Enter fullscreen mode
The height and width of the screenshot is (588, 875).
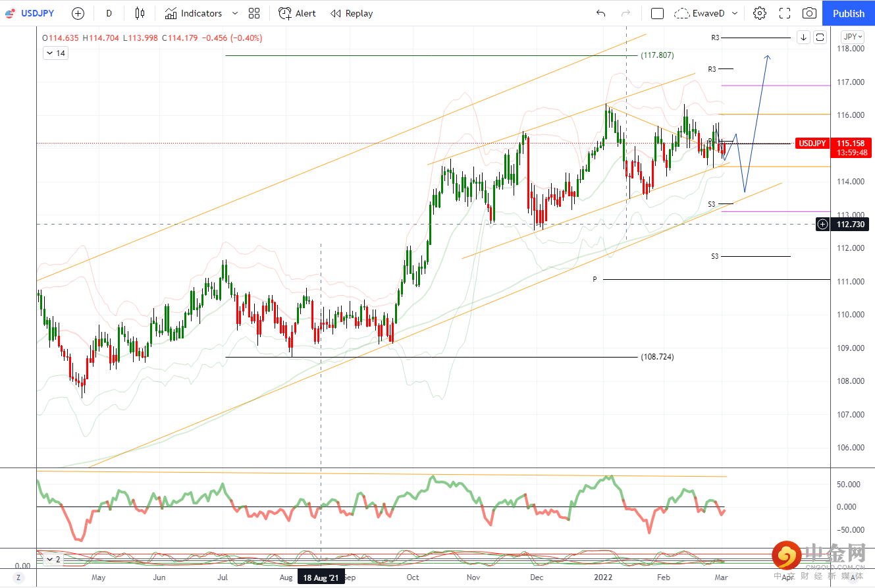785,13
